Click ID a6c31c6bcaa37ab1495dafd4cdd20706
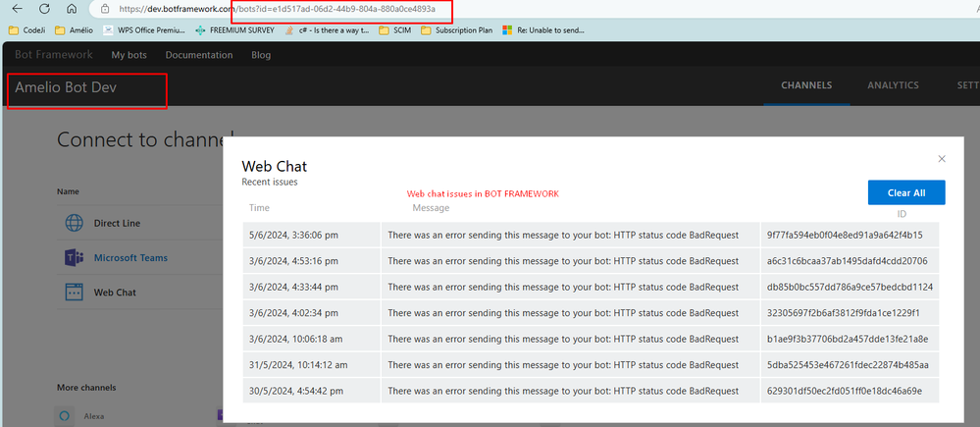Viewport: 980px width, 427px height. (848, 261)
